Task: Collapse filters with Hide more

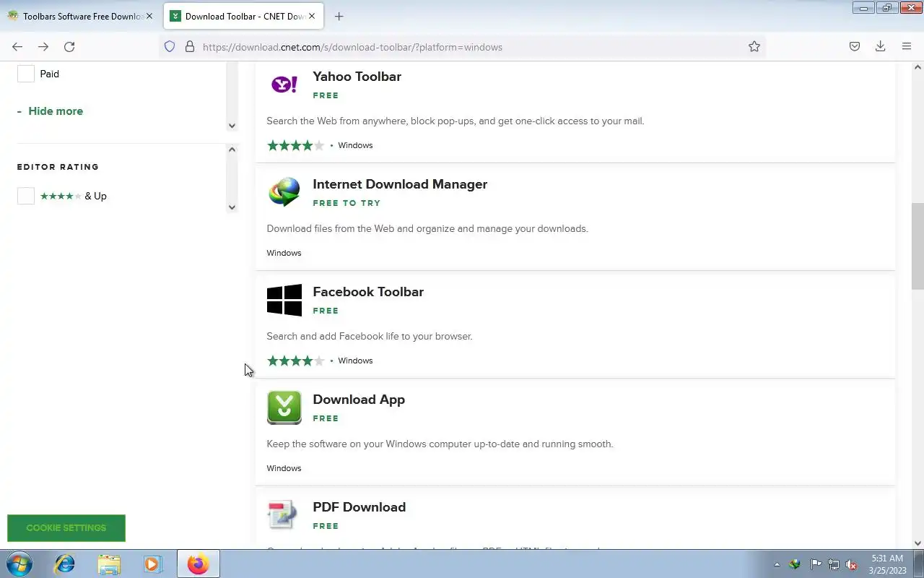Action: coord(50,111)
